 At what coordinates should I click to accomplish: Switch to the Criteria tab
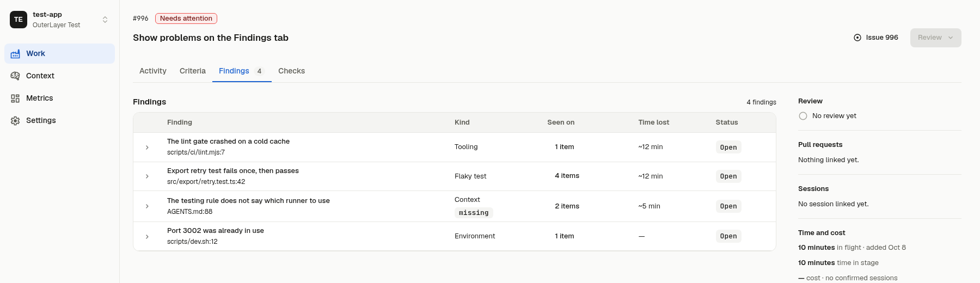tap(193, 71)
